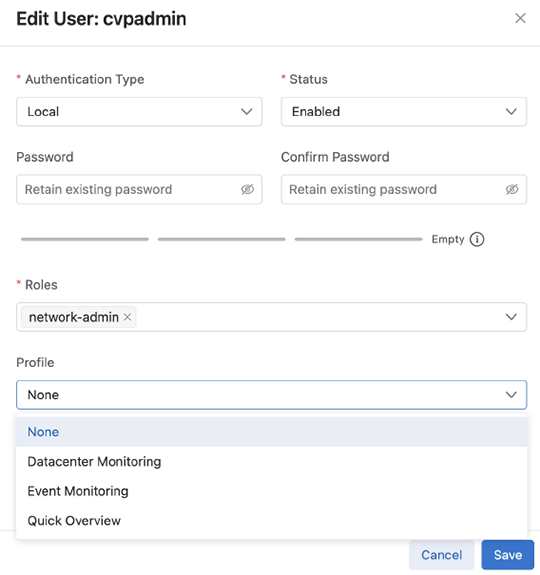Choose Event Monitoring profile option
Image resolution: width=540 pixels, height=575 pixels.
271,491
